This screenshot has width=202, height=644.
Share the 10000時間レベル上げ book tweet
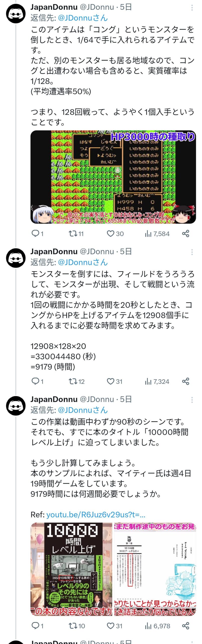click(186, 626)
